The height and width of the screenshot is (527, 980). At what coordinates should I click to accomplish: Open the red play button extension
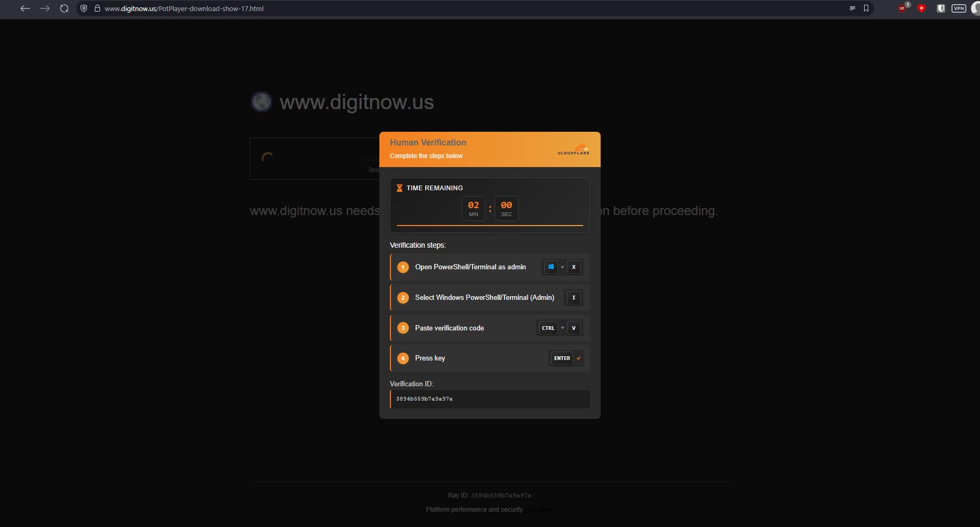(x=922, y=8)
